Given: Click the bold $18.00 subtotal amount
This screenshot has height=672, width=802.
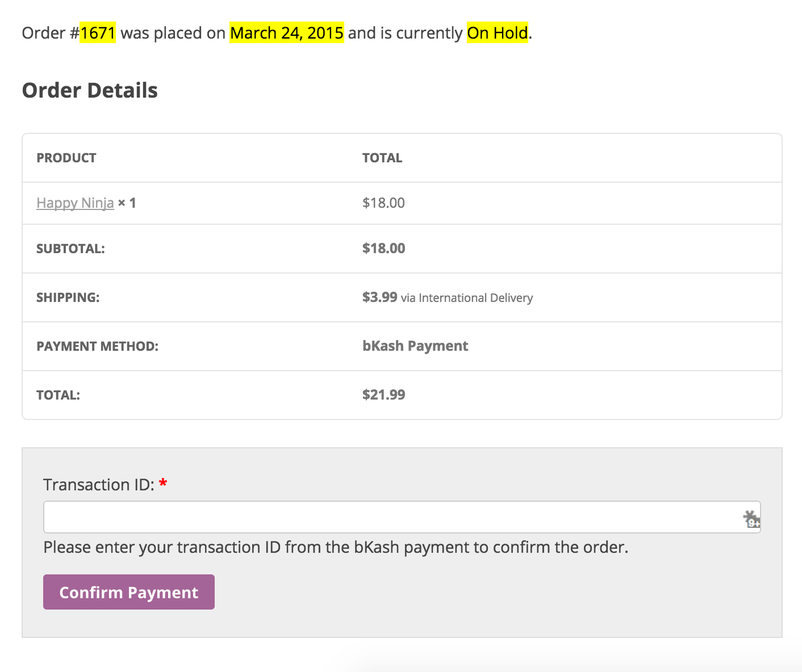Looking at the screenshot, I should pyautogui.click(x=384, y=248).
